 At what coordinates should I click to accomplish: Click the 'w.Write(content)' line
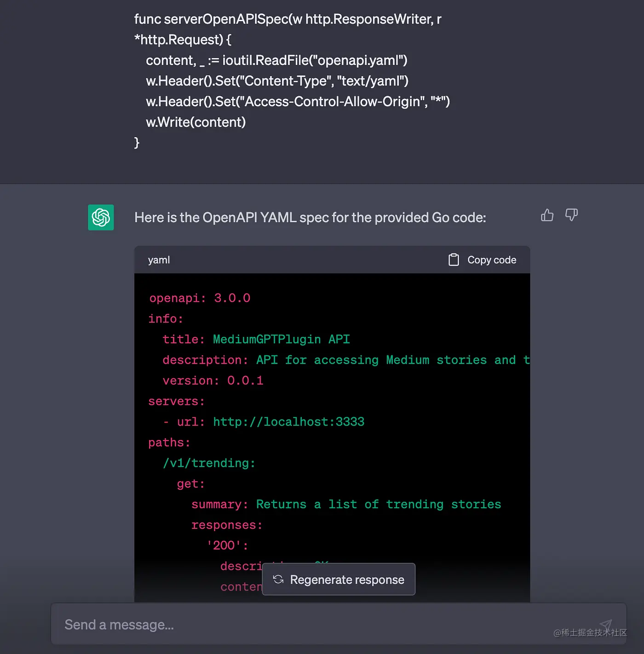[x=195, y=122]
